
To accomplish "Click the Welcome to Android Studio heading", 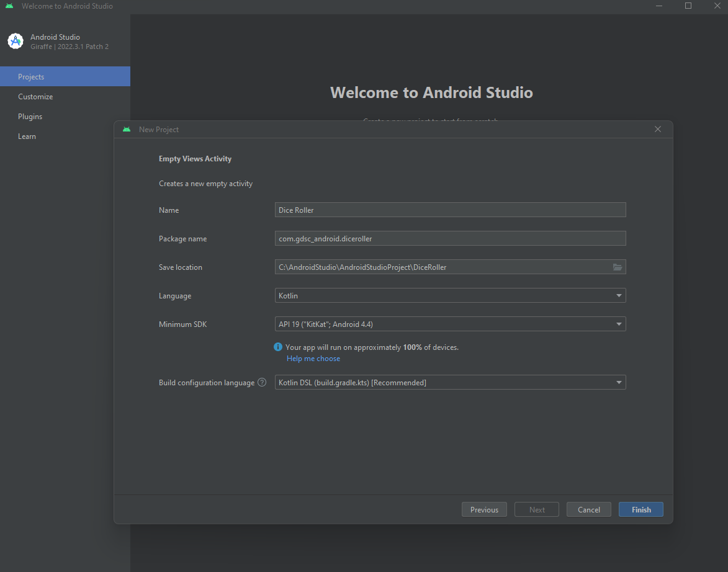I will [431, 92].
